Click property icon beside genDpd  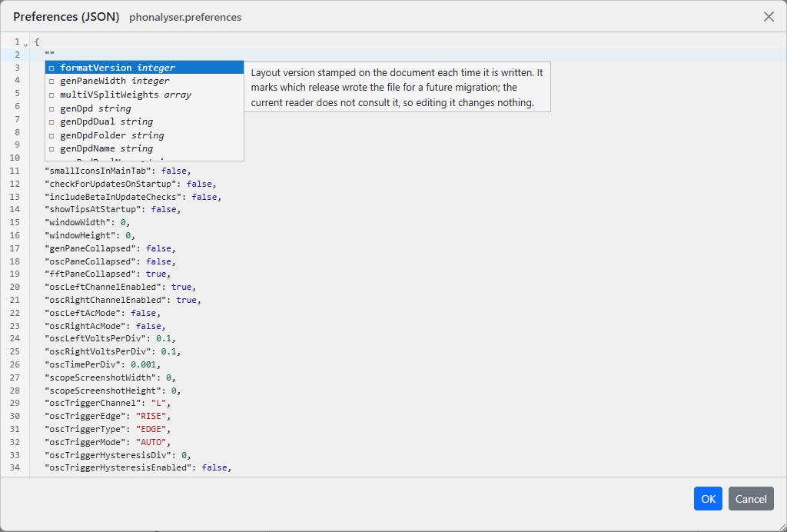[x=51, y=108]
